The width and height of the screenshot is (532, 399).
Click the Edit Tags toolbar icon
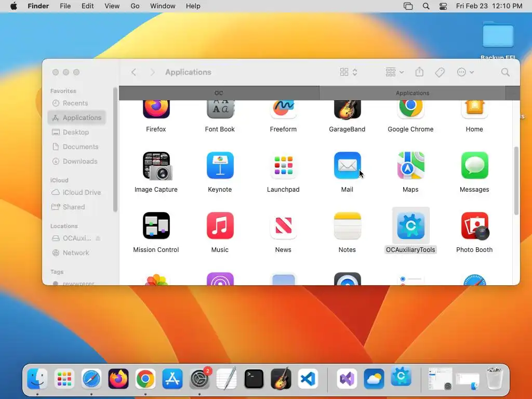click(440, 72)
